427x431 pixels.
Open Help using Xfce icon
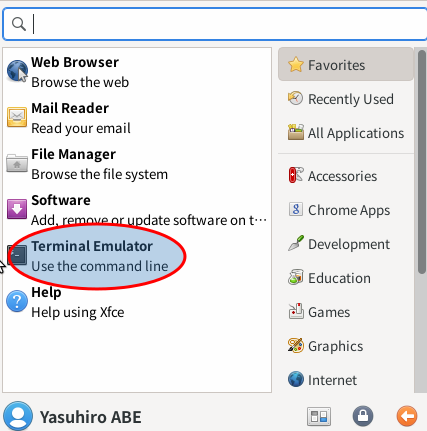(x=17, y=301)
